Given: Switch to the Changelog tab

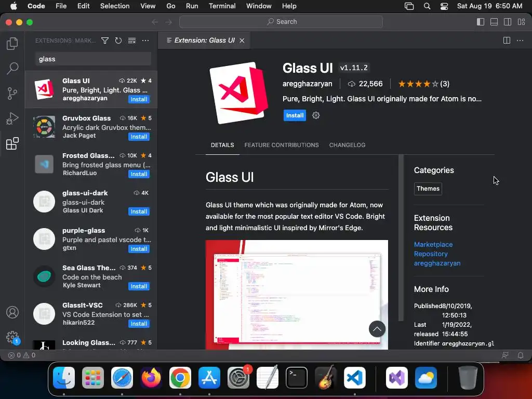Looking at the screenshot, I should point(347,145).
